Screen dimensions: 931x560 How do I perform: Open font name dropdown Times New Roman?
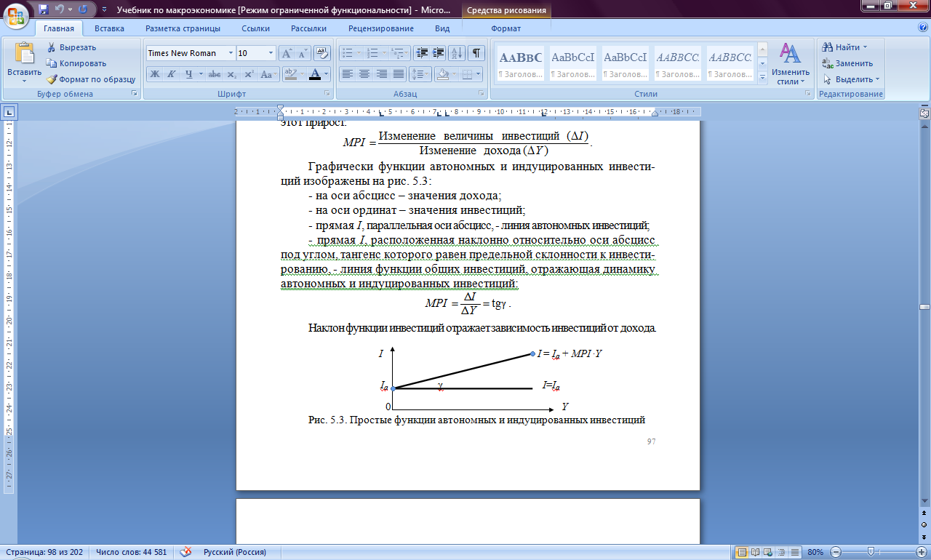[x=231, y=53]
